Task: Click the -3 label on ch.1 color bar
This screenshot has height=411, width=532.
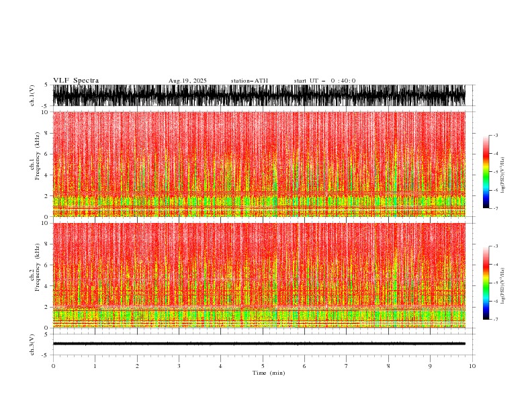Action: (496, 135)
